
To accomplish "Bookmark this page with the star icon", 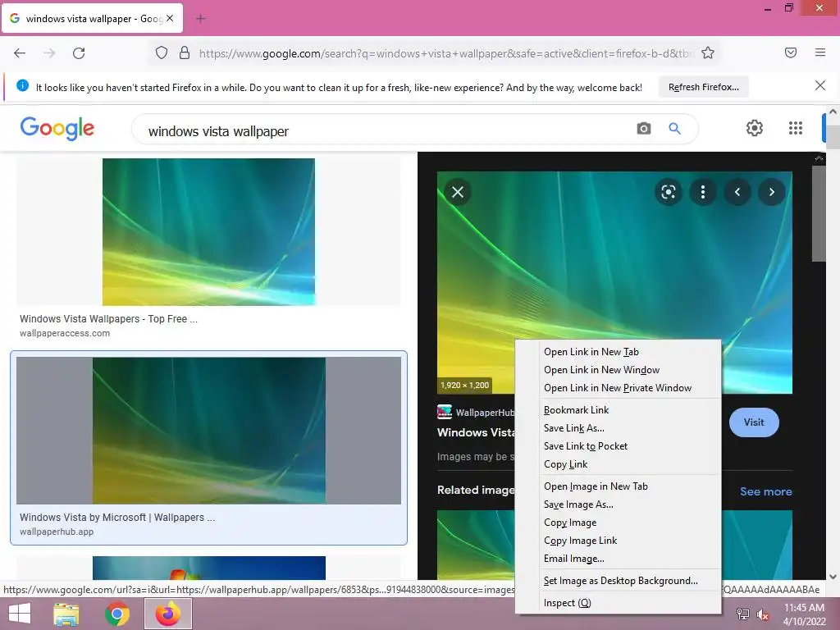I will click(x=708, y=53).
